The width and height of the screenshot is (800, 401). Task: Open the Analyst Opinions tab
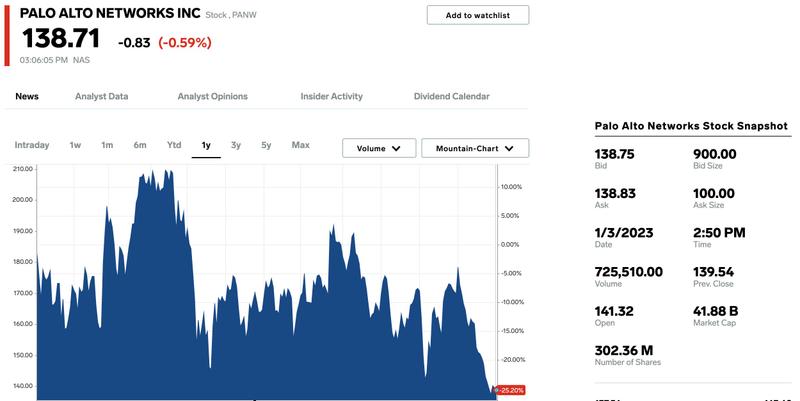212,96
